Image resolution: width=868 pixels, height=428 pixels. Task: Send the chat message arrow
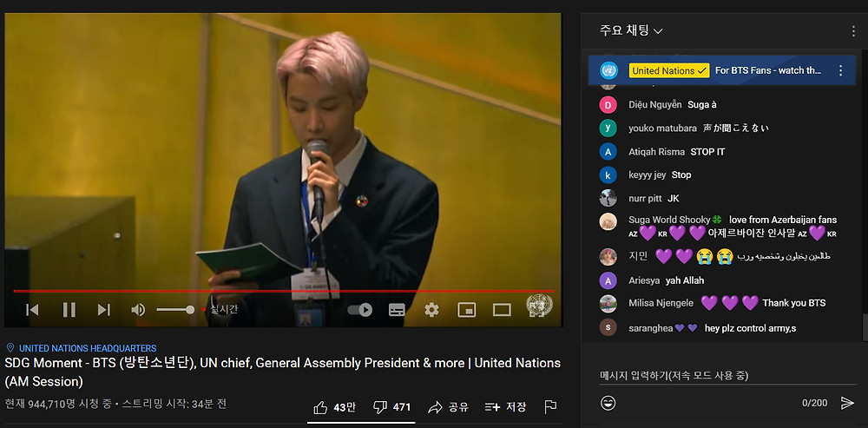847,403
